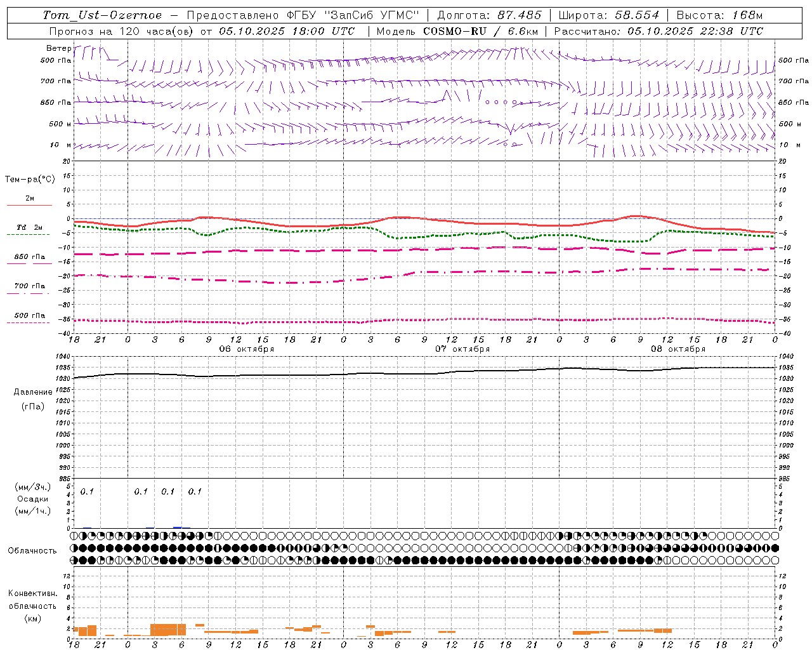Screen dimensions: 812x650
Task: Select the '850 гПа' temperature legend entry
Action: (x=30, y=257)
